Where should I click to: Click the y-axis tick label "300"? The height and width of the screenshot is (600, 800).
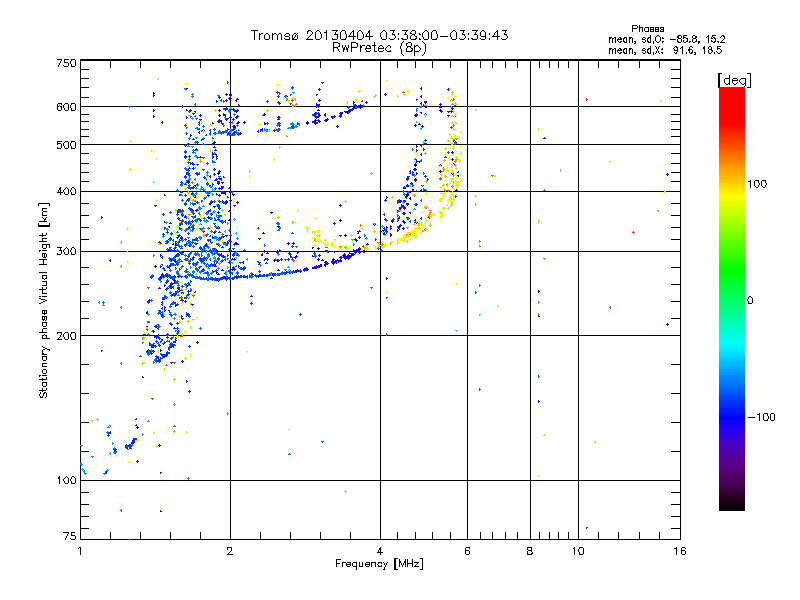click(x=66, y=252)
